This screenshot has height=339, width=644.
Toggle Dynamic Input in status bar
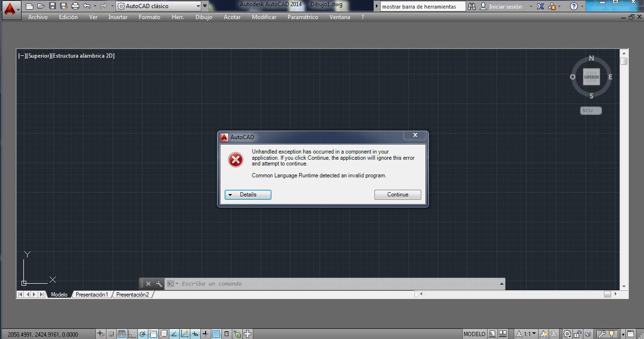pyautogui.click(x=195, y=334)
